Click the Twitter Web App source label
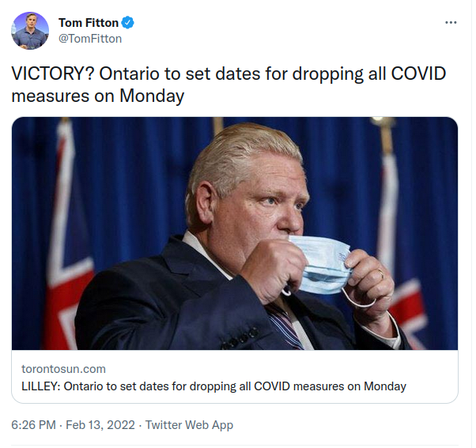This screenshot has height=448, width=476. point(190,425)
